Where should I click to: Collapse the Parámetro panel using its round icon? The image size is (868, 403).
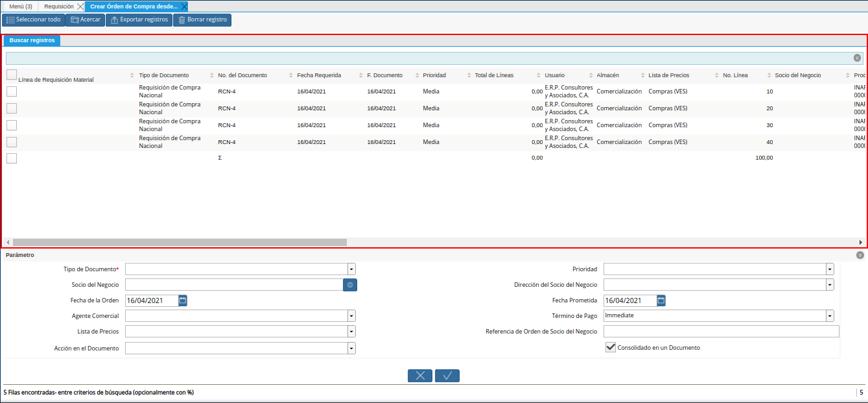click(x=860, y=255)
